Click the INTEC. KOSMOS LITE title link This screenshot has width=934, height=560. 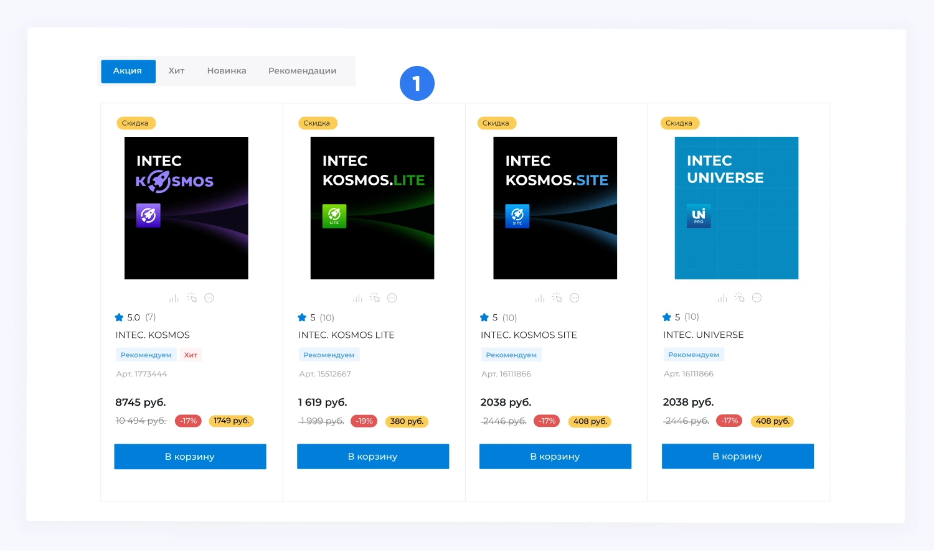346,335
